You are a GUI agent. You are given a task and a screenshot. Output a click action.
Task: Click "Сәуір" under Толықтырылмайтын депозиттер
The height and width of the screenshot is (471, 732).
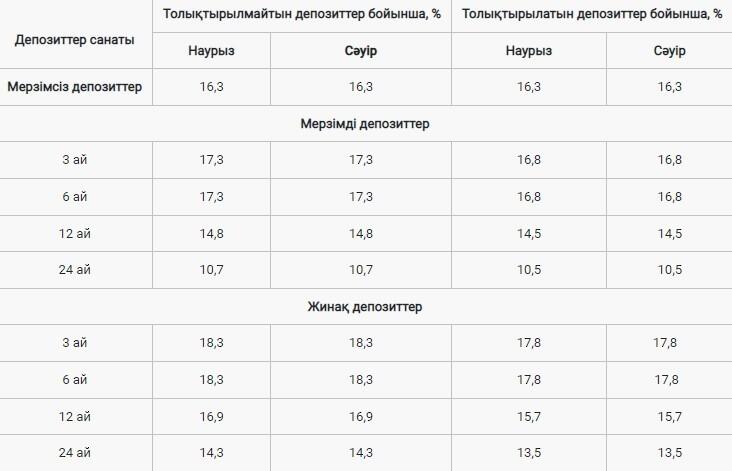(361, 51)
